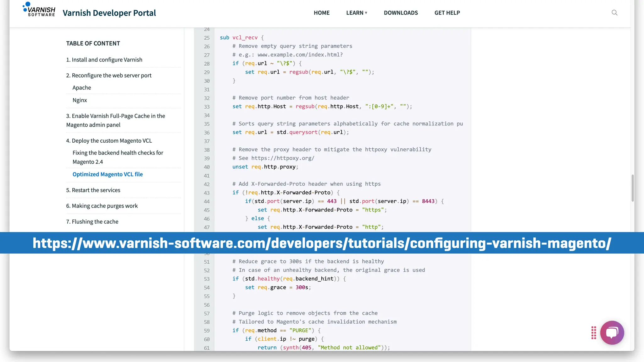Screen dimensions: 644x362
Task: Click the 'return (synth(405, ...' line
Action: point(324,348)
